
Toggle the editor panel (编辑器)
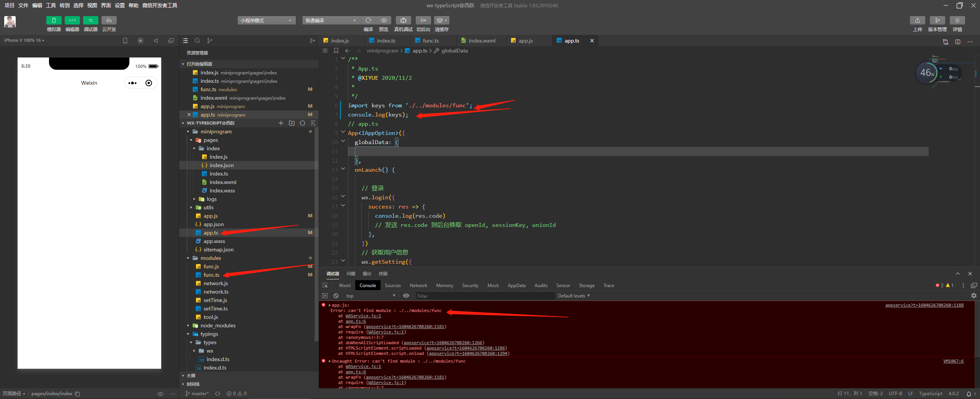[x=72, y=20]
